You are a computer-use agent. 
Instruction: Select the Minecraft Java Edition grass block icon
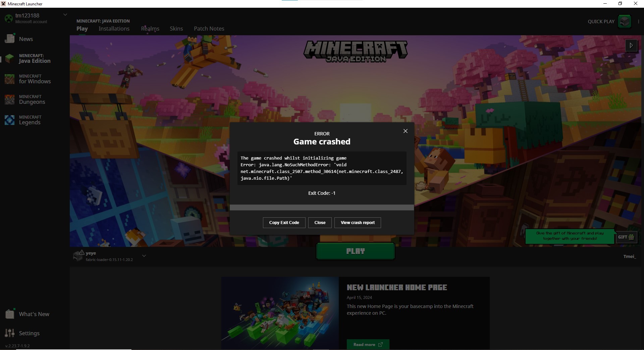pyautogui.click(x=10, y=58)
